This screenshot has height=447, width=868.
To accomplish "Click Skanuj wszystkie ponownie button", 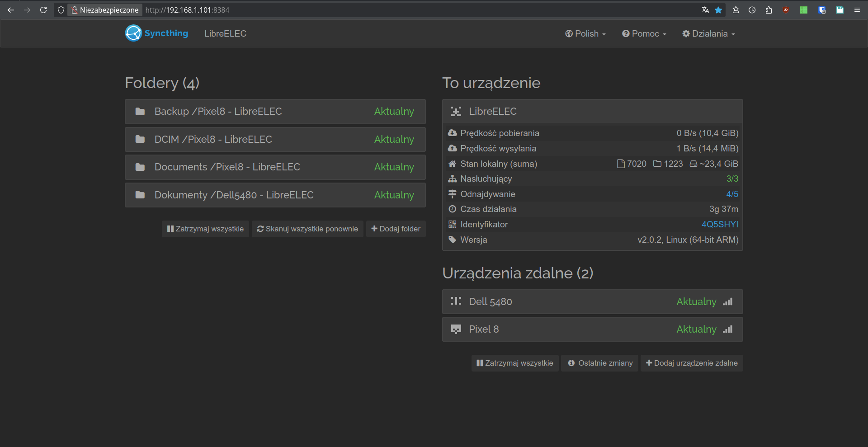I will (x=307, y=229).
